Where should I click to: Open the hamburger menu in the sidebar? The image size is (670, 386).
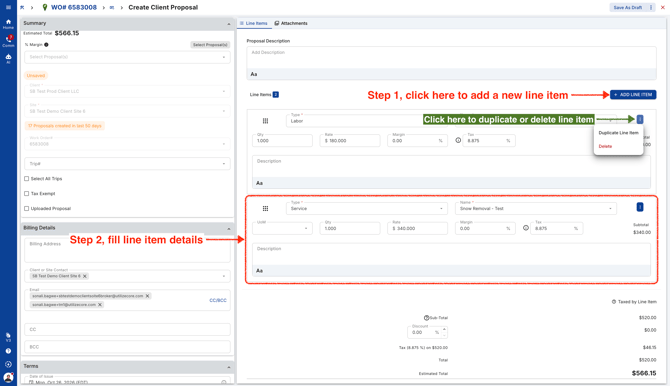[8, 7]
